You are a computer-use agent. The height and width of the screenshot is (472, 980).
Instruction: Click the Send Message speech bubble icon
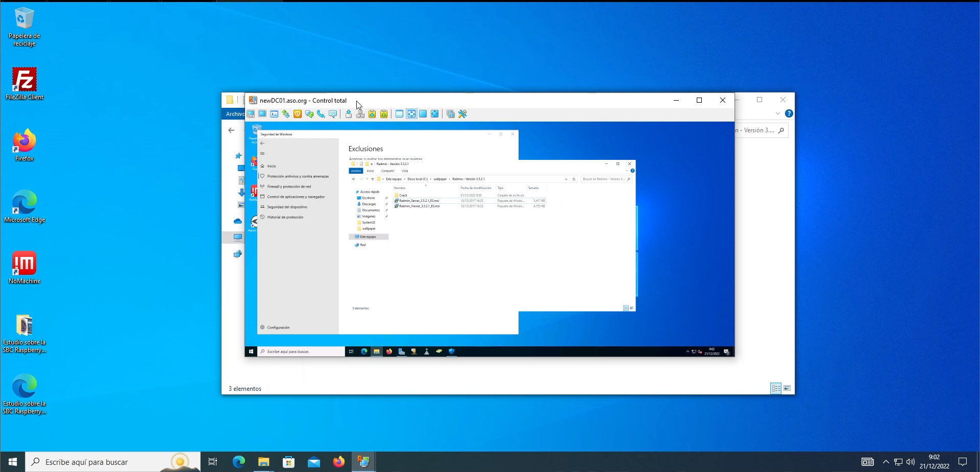pyautogui.click(x=333, y=114)
